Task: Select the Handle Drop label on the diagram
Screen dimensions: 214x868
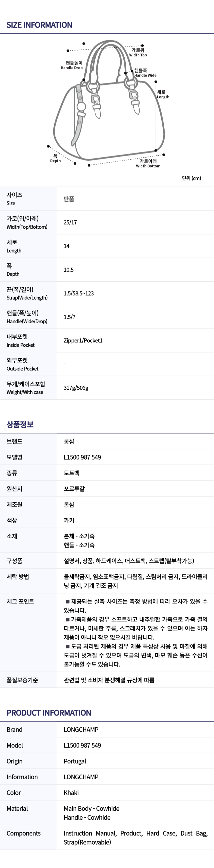Action: 72,65
